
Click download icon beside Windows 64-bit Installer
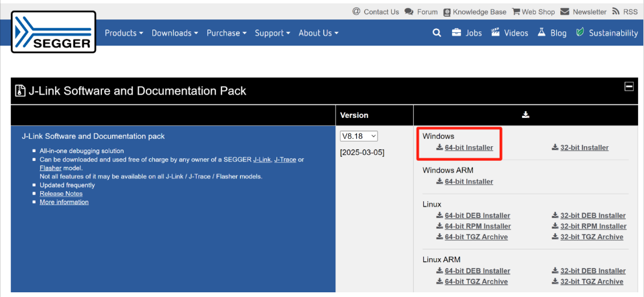click(439, 147)
